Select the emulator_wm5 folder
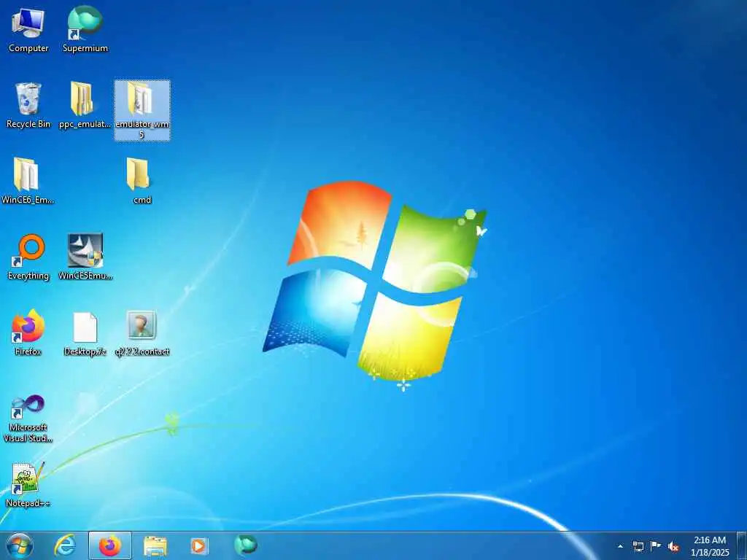This screenshot has width=747, height=560. coord(142,111)
